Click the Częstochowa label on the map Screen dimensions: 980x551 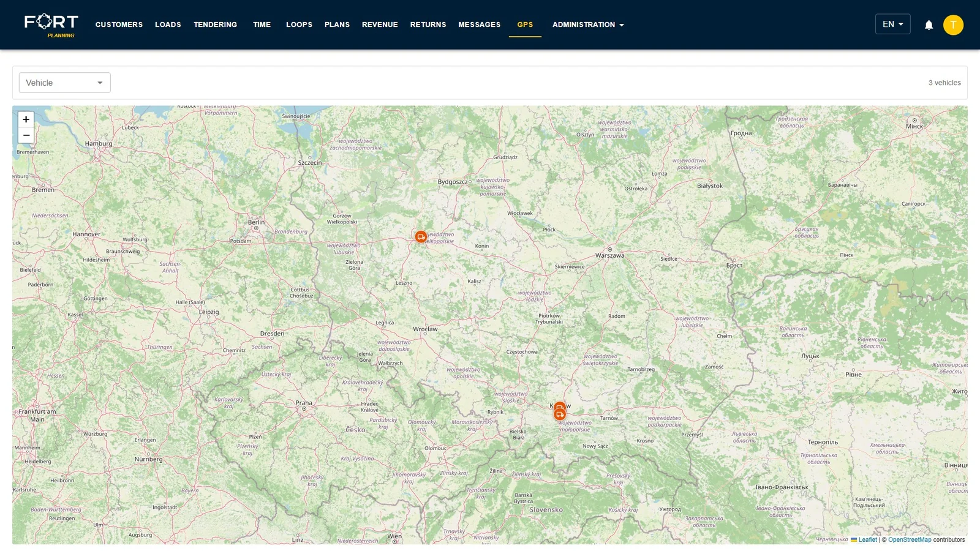coord(522,352)
